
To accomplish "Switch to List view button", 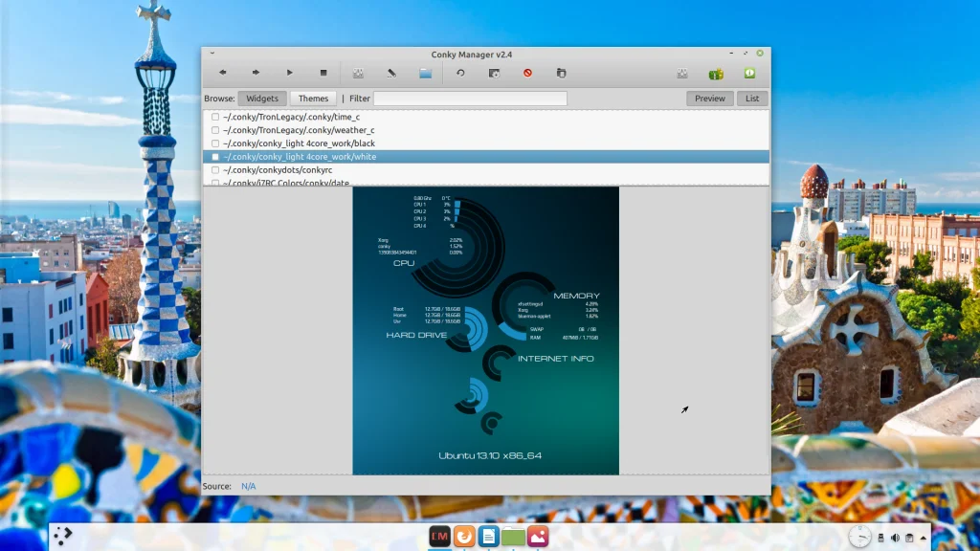I will click(x=752, y=99).
